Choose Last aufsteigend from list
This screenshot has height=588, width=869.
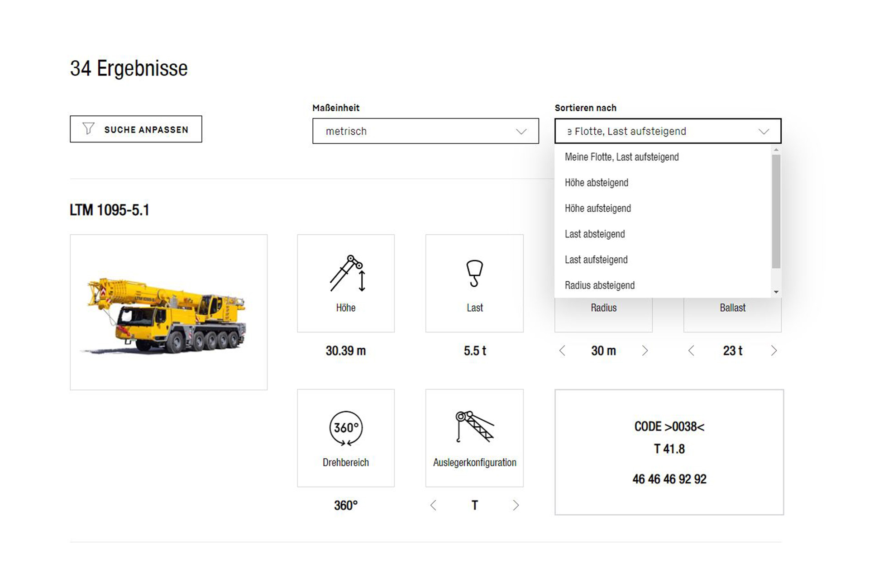tap(596, 260)
